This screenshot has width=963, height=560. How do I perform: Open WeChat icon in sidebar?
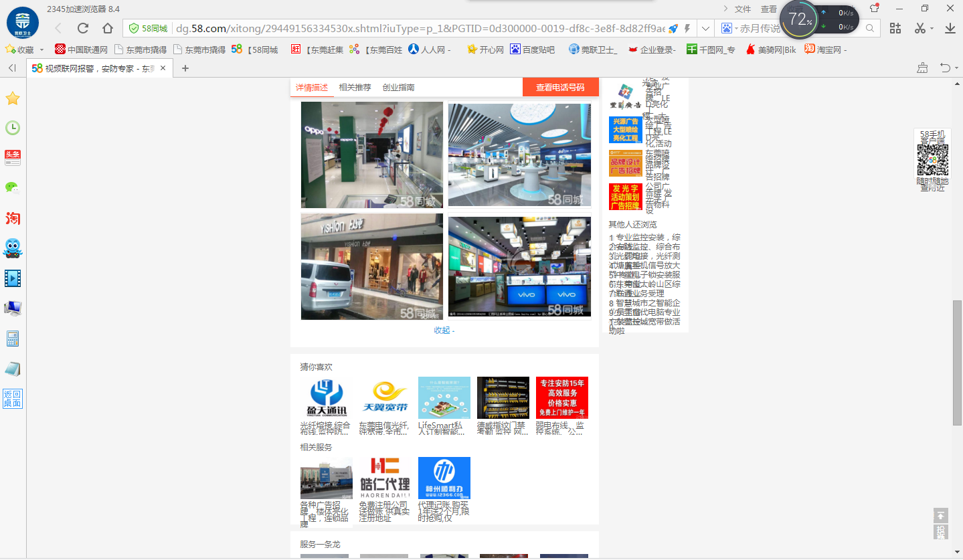coord(12,188)
